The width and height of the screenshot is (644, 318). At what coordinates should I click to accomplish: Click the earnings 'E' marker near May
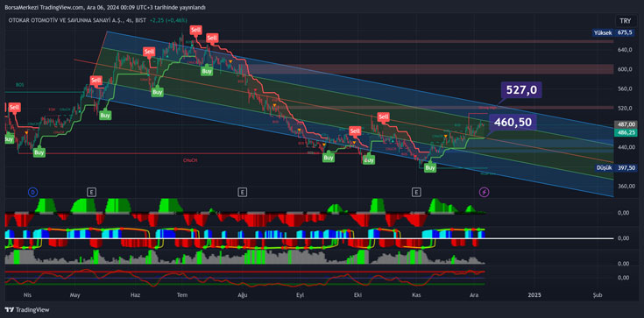pos(91,192)
